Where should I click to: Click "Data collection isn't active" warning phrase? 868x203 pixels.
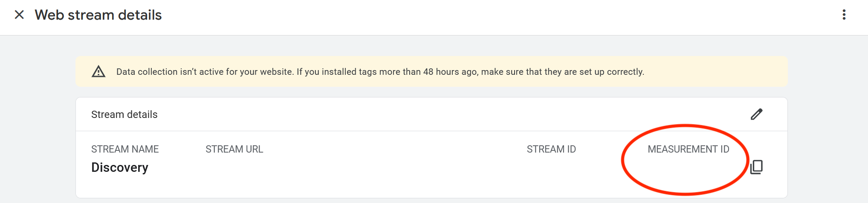tap(169, 72)
